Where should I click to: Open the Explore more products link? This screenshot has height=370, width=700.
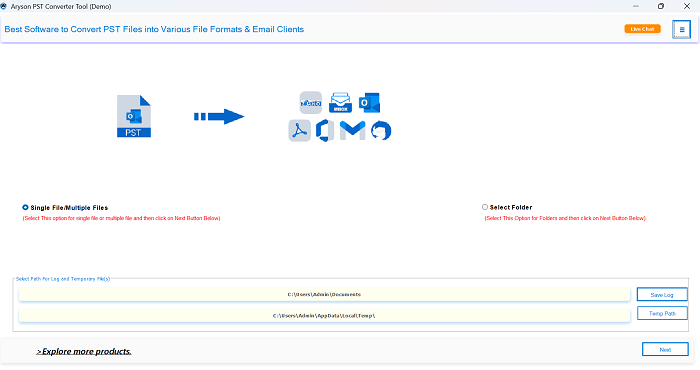point(84,352)
